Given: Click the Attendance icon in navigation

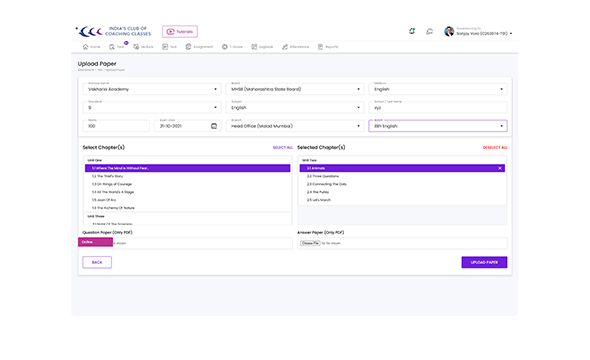Looking at the screenshot, I should point(285,47).
